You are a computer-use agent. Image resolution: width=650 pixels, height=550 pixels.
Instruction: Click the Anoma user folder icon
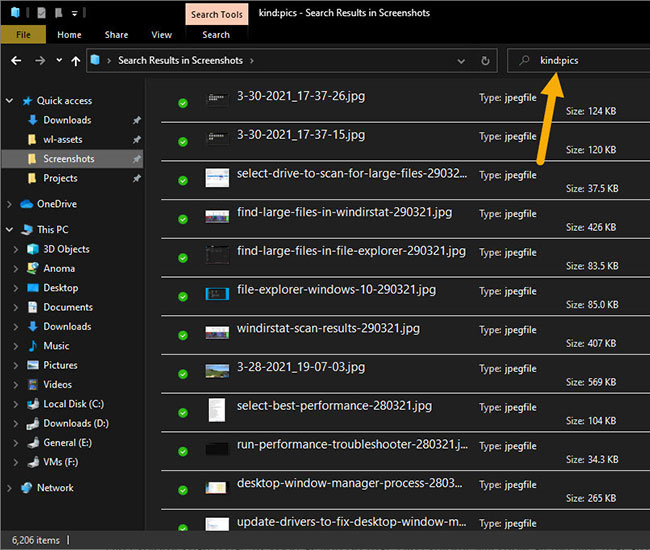coord(33,268)
